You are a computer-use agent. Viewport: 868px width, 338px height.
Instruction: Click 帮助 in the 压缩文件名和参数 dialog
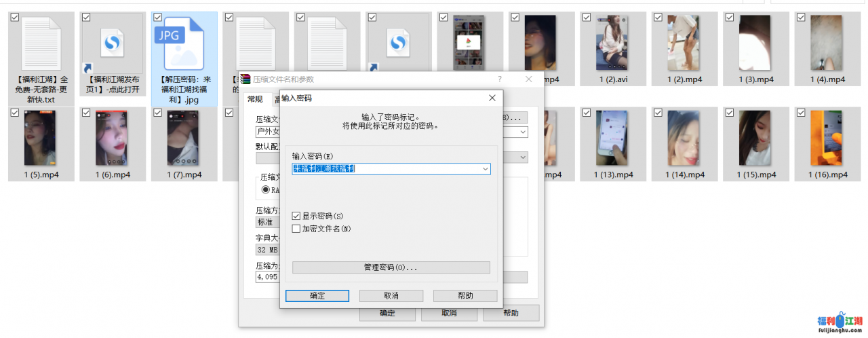pyautogui.click(x=511, y=314)
